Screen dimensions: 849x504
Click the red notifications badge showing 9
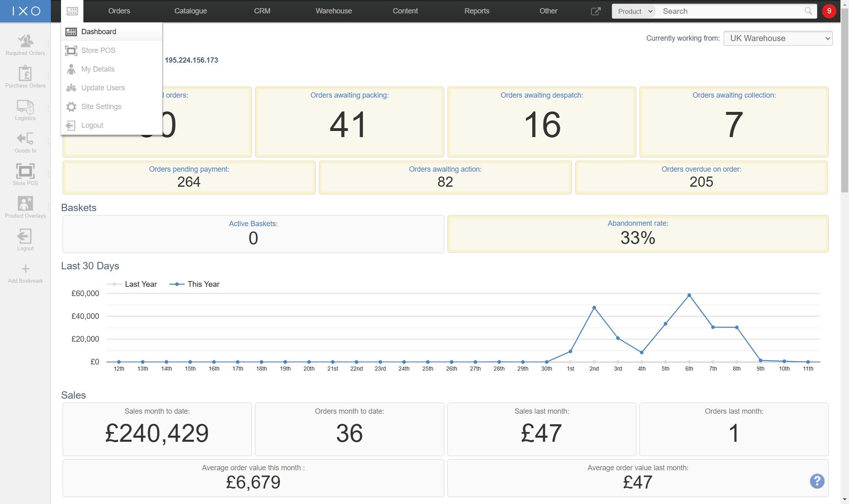[829, 11]
